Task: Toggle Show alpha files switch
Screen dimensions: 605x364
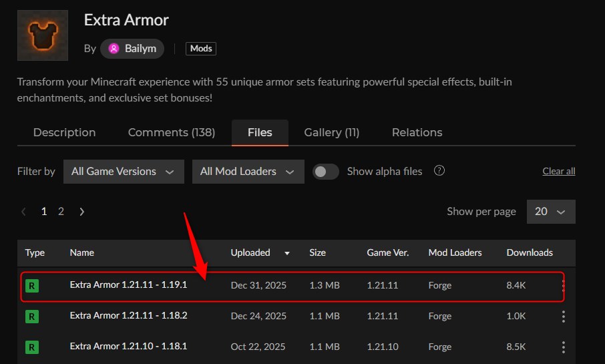Action: pyautogui.click(x=326, y=172)
